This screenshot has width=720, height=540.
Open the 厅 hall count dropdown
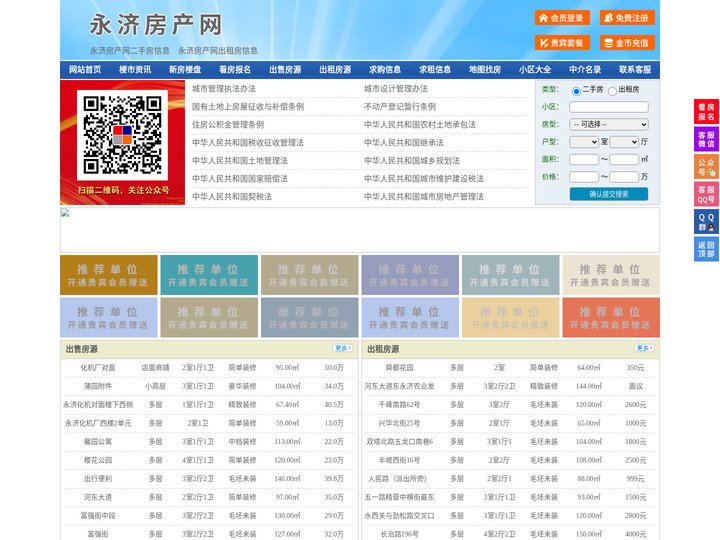point(624,142)
